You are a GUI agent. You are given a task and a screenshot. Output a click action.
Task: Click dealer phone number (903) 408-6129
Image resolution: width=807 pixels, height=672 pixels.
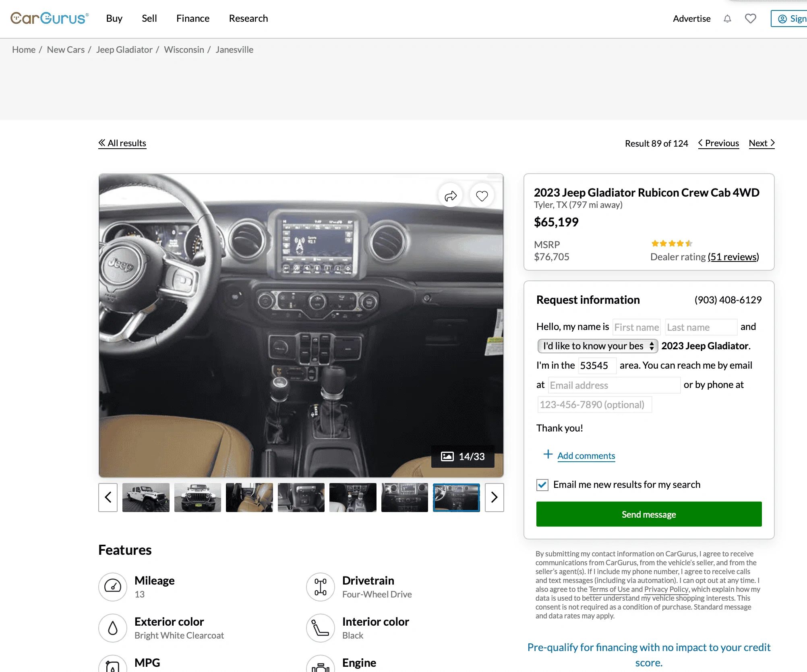pos(728,300)
